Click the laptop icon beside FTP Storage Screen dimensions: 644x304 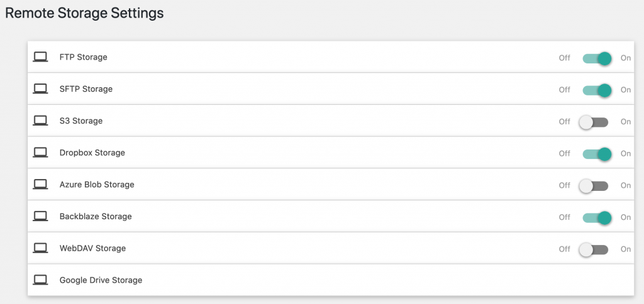(x=40, y=57)
